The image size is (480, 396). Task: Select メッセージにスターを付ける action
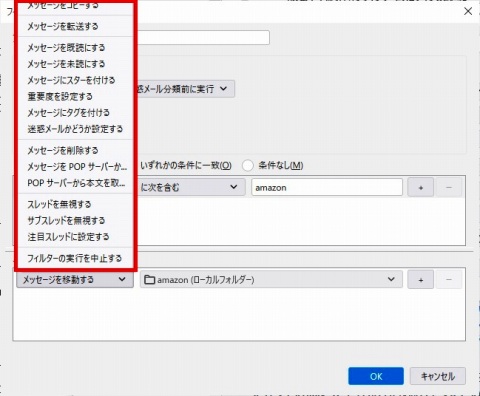pyautogui.click(x=75, y=80)
